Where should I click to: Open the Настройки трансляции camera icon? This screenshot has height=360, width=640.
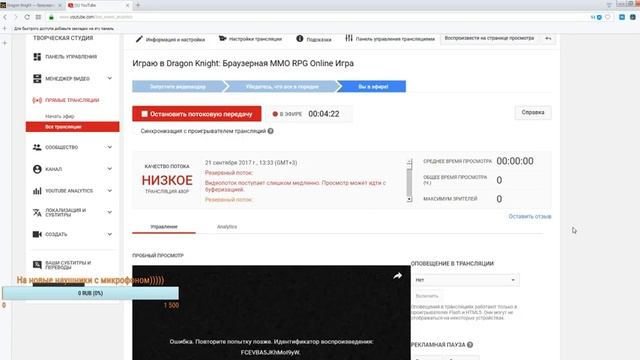point(222,38)
